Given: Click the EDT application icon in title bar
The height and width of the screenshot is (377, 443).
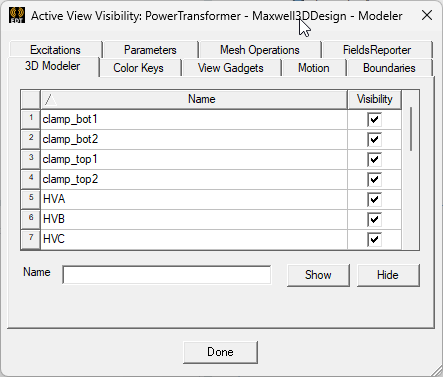Looking at the screenshot, I should click(x=17, y=15).
